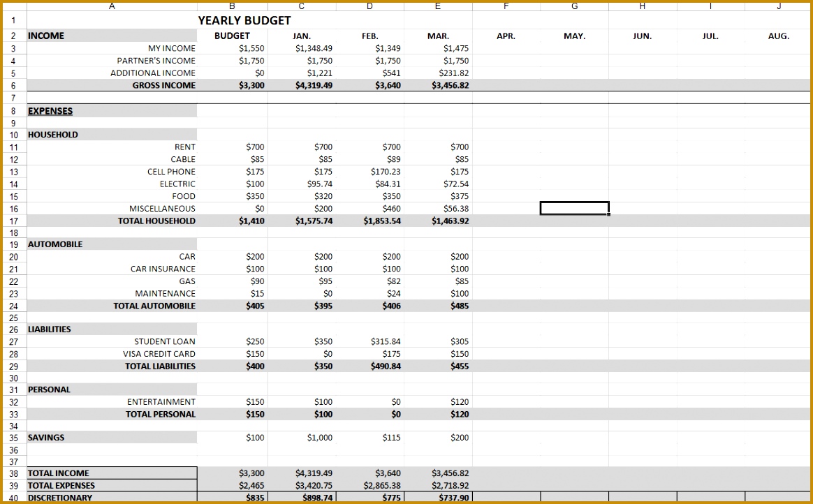Select row 17 by clicking its row number
This screenshot has height=504, width=813.
pos(13,221)
